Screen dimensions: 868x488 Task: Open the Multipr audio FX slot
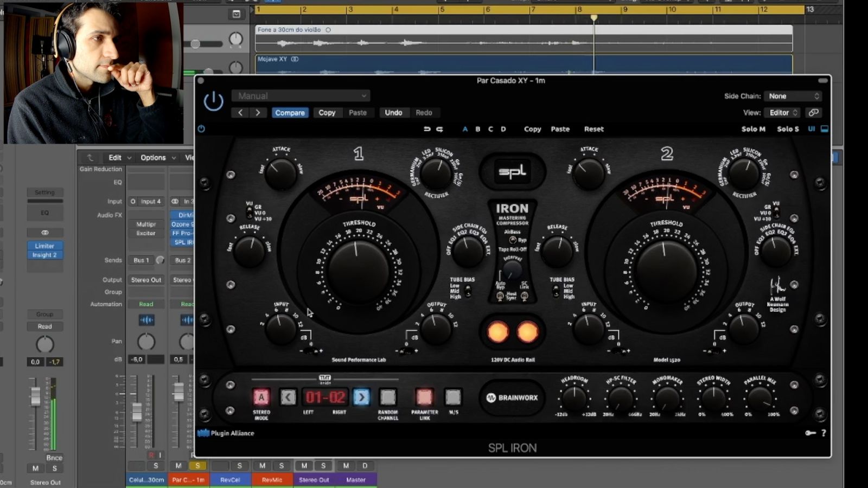tap(146, 224)
